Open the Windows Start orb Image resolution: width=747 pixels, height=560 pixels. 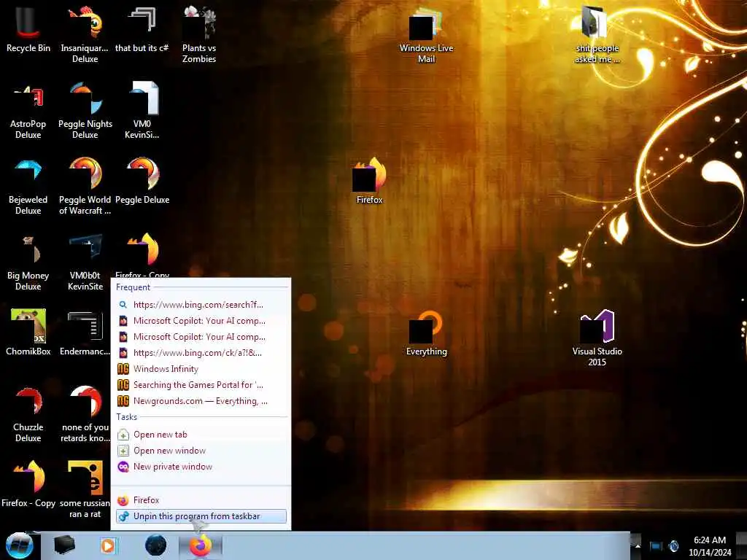(x=20, y=545)
